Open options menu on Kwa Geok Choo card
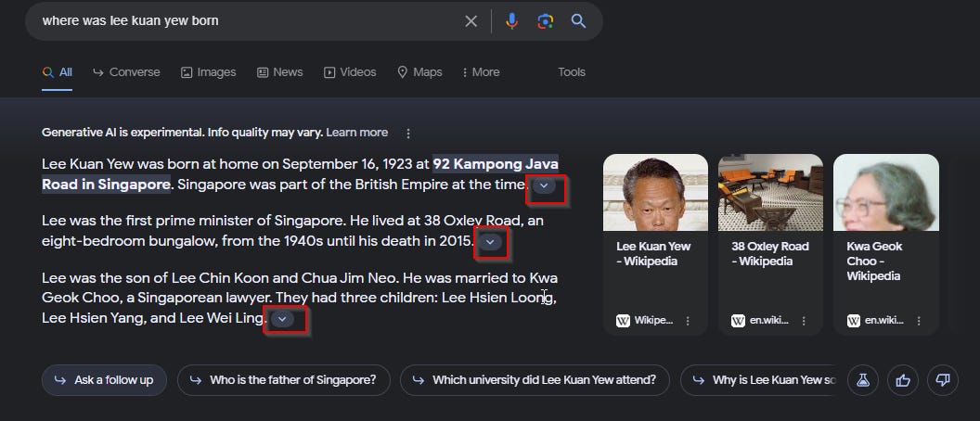The image size is (980, 421). [919, 321]
